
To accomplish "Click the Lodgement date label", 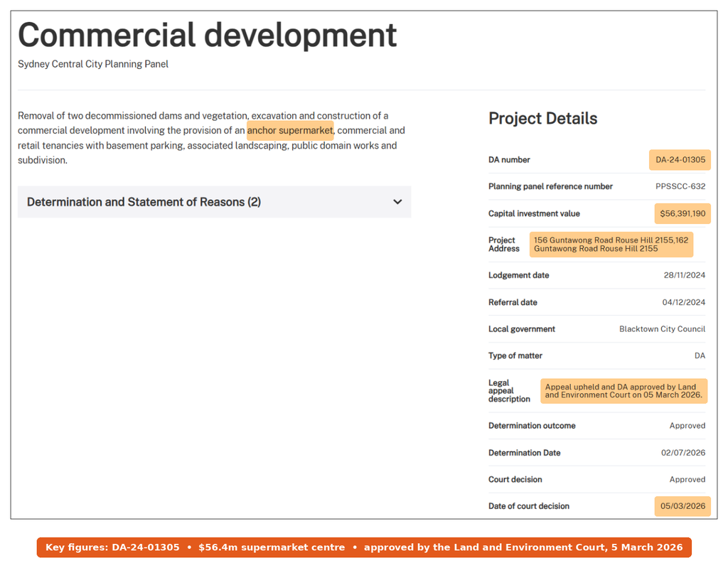I will pos(518,275).
